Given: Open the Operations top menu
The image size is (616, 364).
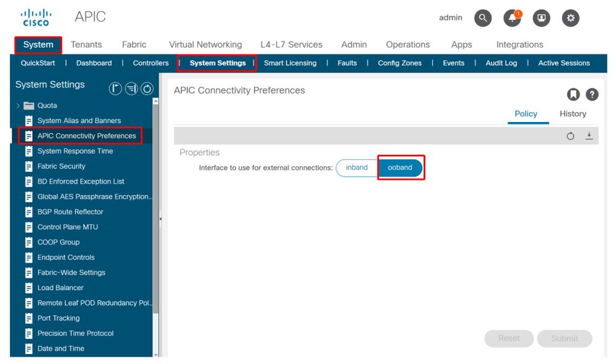Looking at the screenshot, I should [x=408, y=45].
